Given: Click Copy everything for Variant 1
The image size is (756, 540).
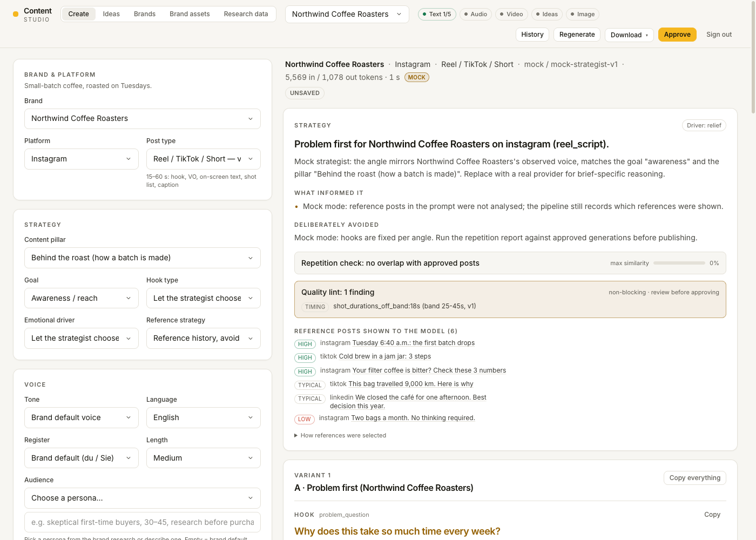Looking at the screenshot, I should [x=695, y=478].
